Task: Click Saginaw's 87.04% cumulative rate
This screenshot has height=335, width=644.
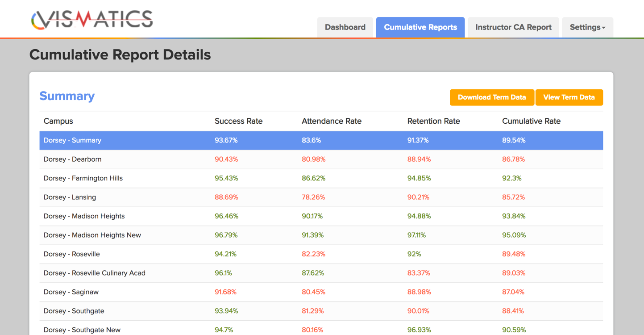Action: tap(513, 292)
